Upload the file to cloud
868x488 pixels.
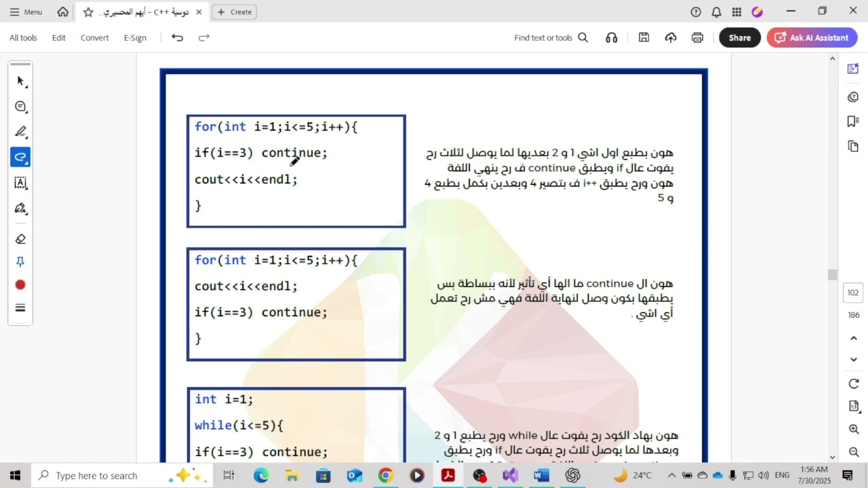(x=671, y=38)
